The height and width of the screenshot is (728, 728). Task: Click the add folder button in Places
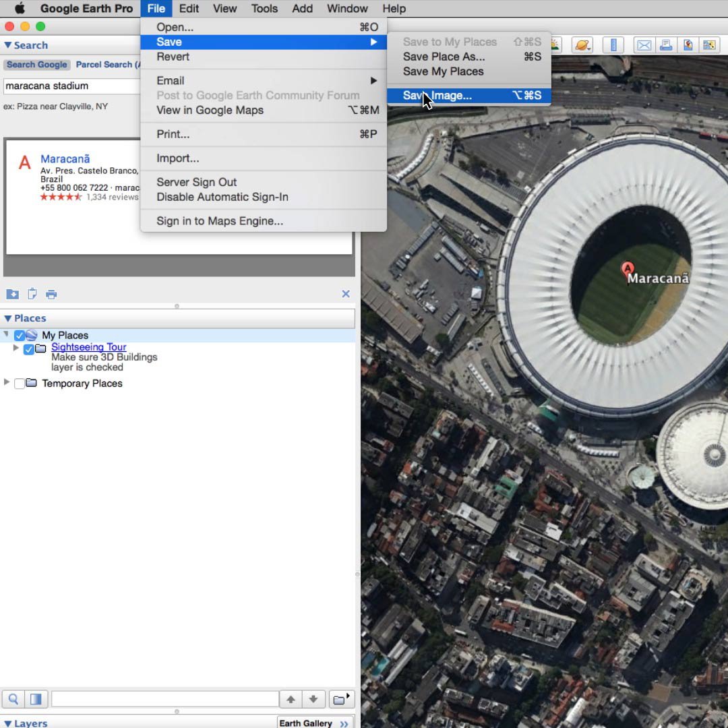click(x=342, y=699)
